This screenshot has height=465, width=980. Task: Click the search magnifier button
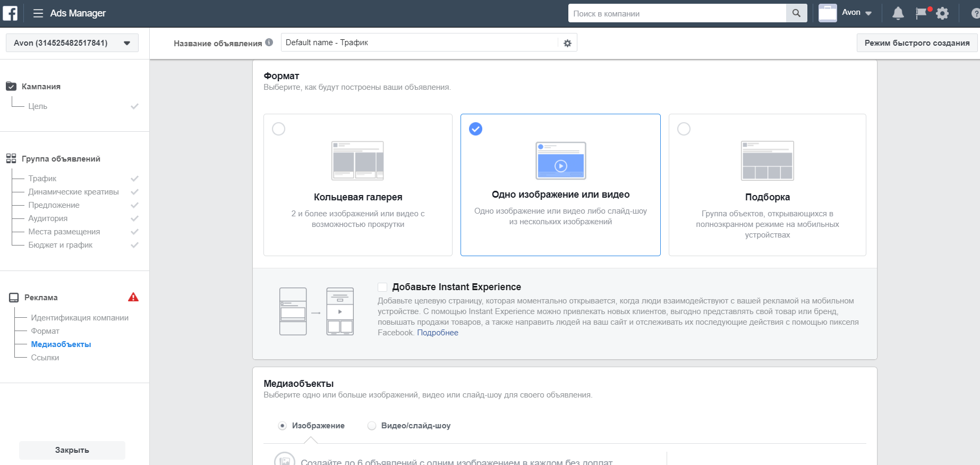point(796,13)
